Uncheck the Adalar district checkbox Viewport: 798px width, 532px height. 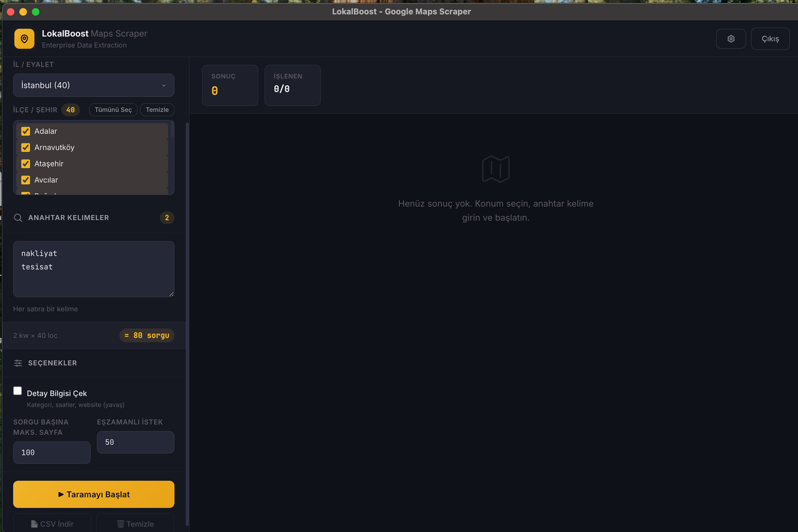tap(25, 131)
